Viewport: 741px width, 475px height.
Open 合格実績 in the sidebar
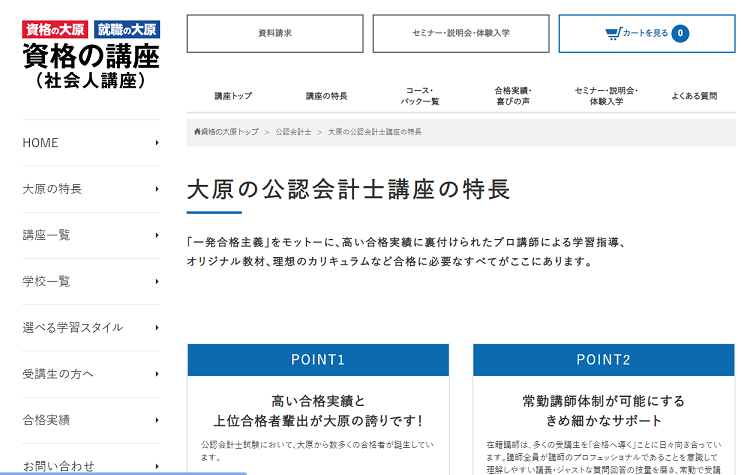91,420
